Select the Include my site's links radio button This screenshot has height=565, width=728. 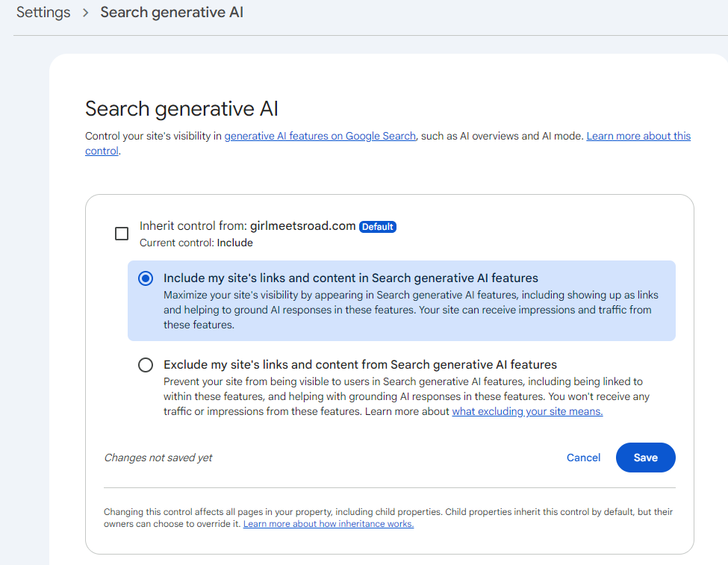[x=146, y=278]
